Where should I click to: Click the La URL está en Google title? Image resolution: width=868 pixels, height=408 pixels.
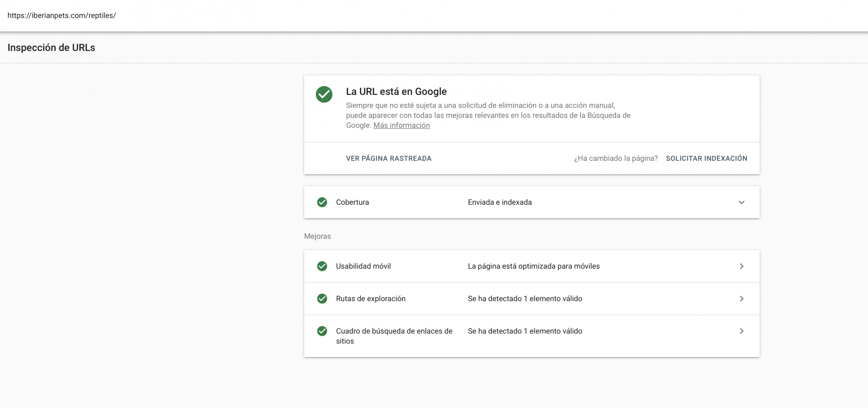[x=396, y=91]
